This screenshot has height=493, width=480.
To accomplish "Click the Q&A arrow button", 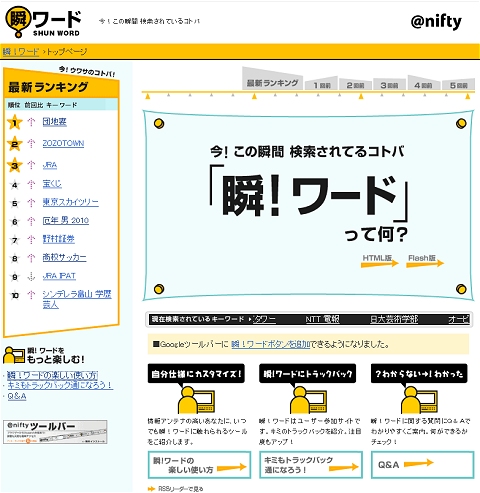I will (423, 465).
